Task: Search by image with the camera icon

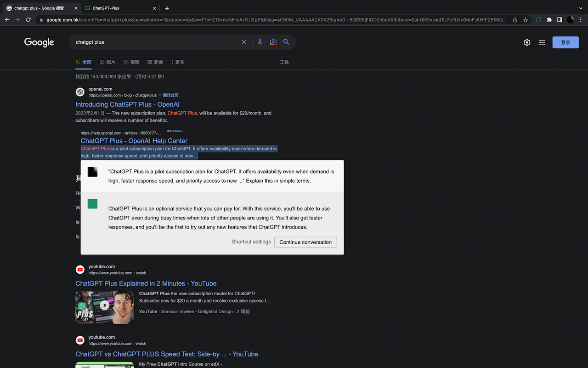Action: point(273,42)
